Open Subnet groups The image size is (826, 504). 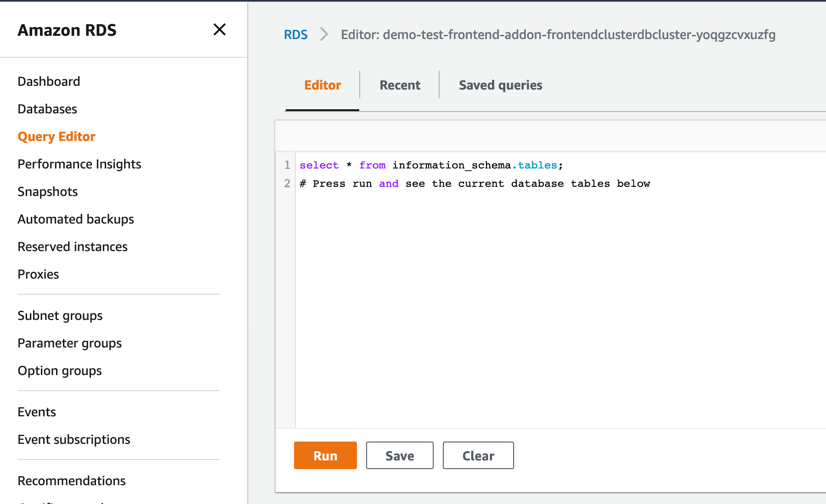click(60, 315)
